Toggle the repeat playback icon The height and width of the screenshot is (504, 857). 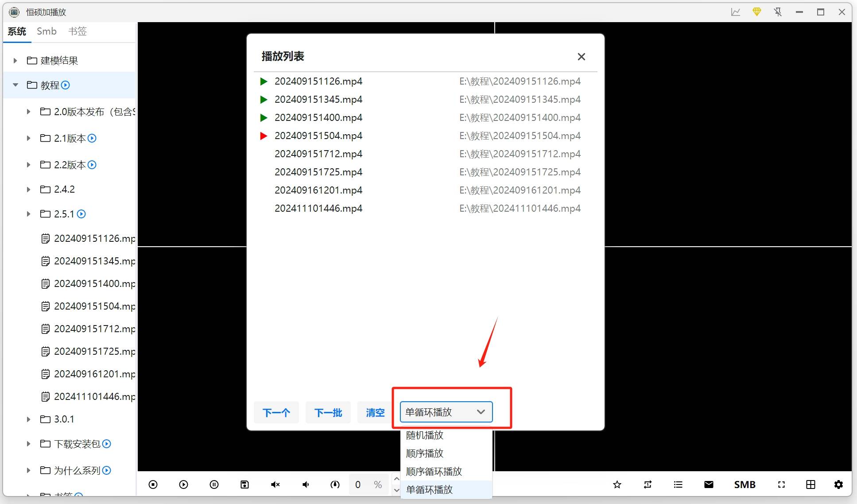pyautogui.click(x=648, y=484)
